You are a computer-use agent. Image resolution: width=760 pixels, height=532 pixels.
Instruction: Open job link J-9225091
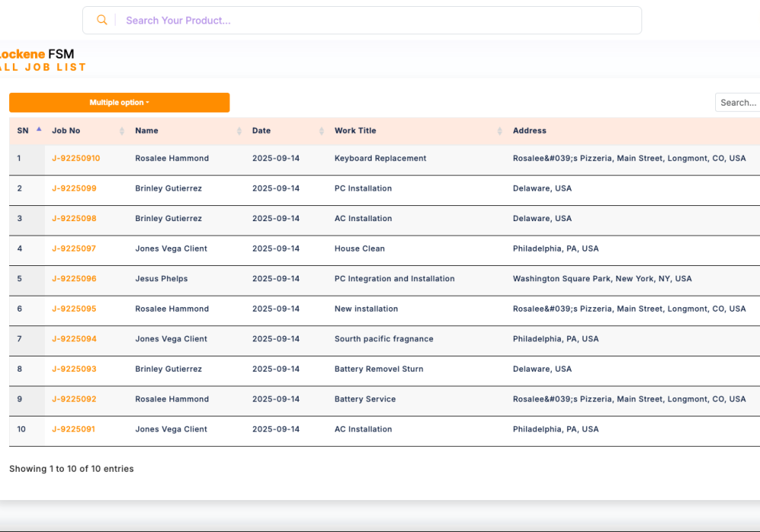pyautogui.click(x=74, y=429)
